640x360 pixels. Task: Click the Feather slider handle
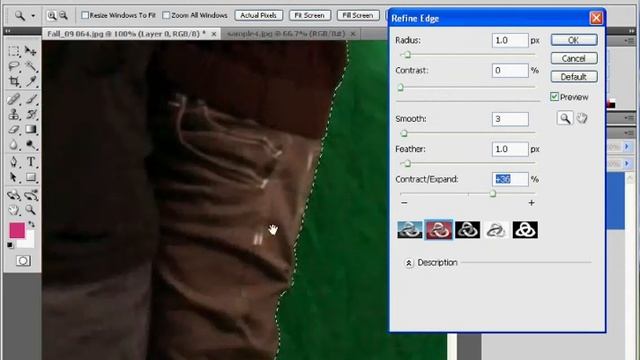pyautogui.click(x=407, y=163)
